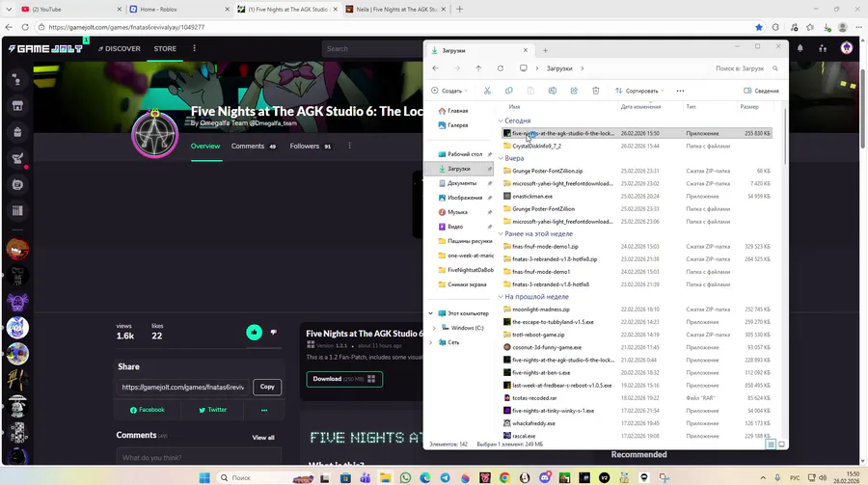Share via Facebook link

point(148,410)
